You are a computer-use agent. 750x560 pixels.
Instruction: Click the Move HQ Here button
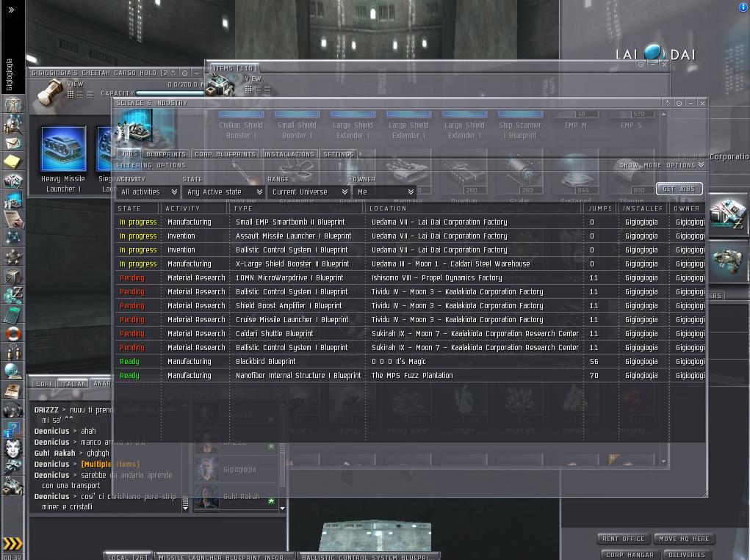pos(684,539)
